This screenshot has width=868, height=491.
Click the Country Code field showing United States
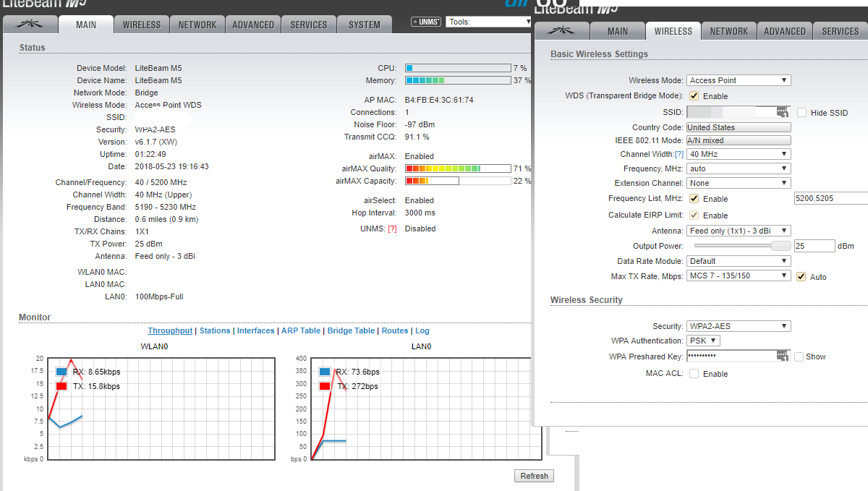[739, 127]
